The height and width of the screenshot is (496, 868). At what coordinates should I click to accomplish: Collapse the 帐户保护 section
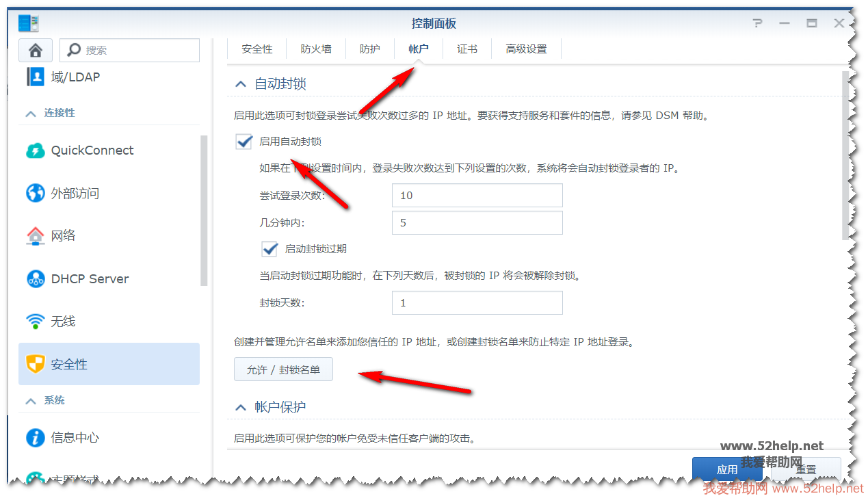click(240, 407)
